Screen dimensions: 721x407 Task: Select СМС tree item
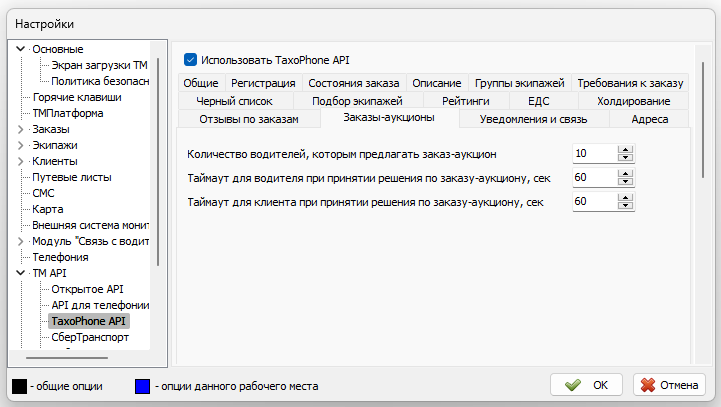tap(43, 193)
